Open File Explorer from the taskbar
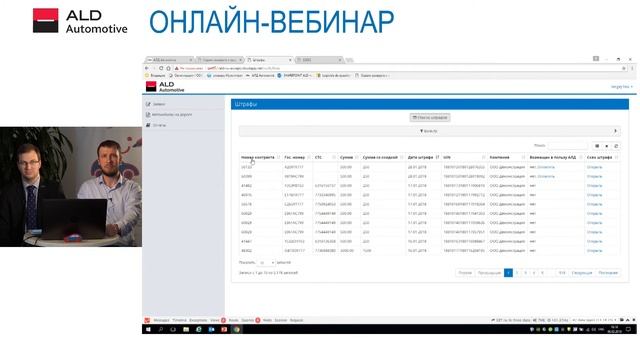Viewport: 640px width, 360px height. coord(186,329)
